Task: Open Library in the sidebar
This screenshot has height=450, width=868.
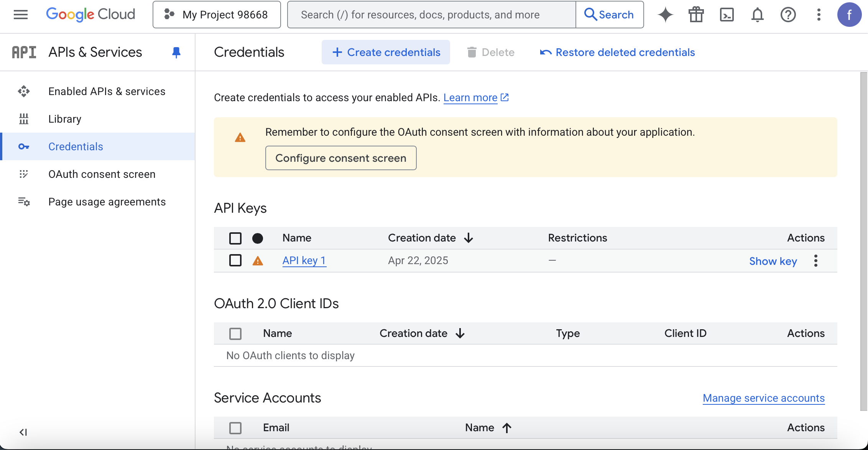Action: 64,119
